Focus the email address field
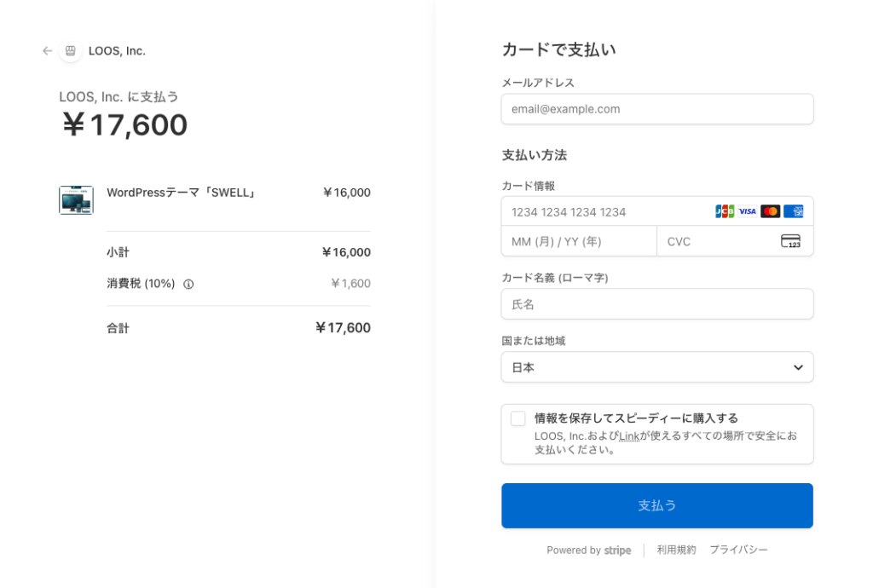 (x=656, y=109)
